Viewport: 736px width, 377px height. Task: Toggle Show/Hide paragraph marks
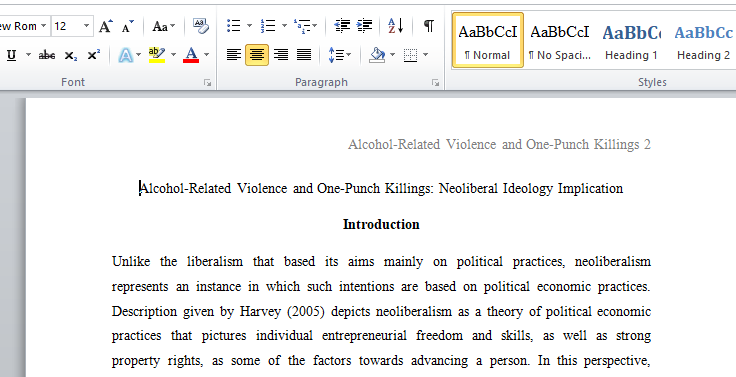pyautogui.click(x=429, y=26)
